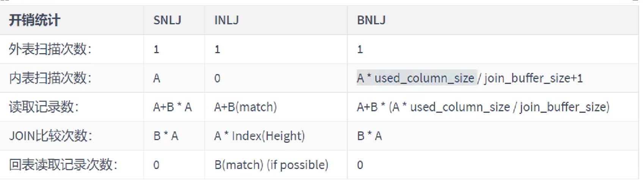
Task: Click the A * Index(Height) cell
Action: coord(259,136)
